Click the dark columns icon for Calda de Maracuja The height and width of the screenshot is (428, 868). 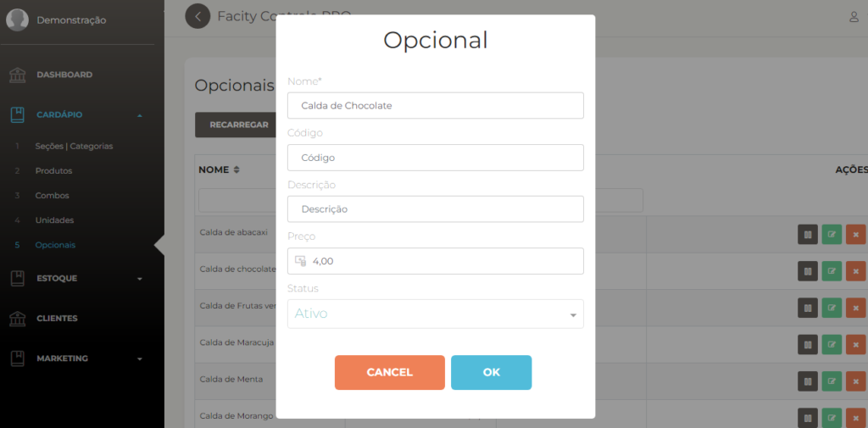tap(808, 344)
